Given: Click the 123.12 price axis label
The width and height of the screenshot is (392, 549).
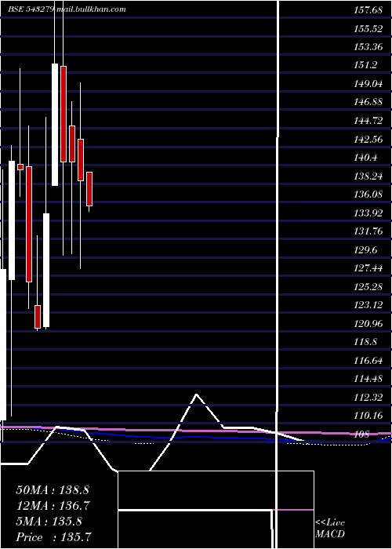Looking at the screenshot, I should (x=368, y=305).
